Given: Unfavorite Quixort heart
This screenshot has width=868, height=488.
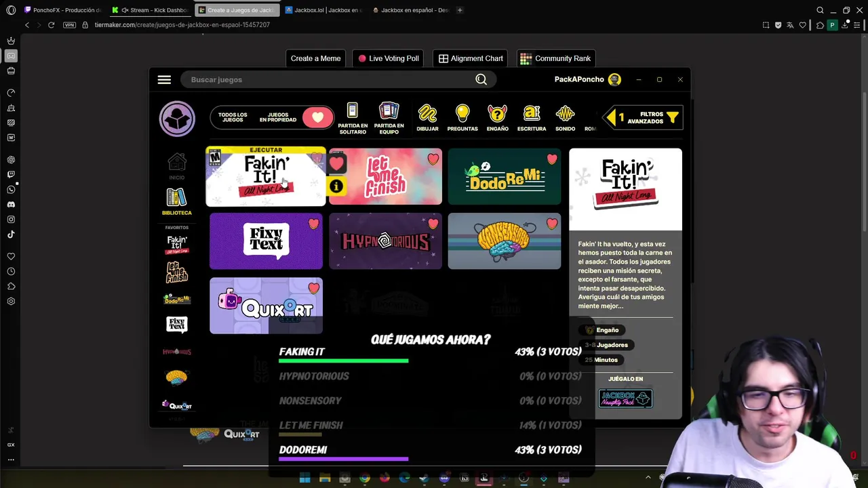Looking at the screenshot, I should coord(313,288).
